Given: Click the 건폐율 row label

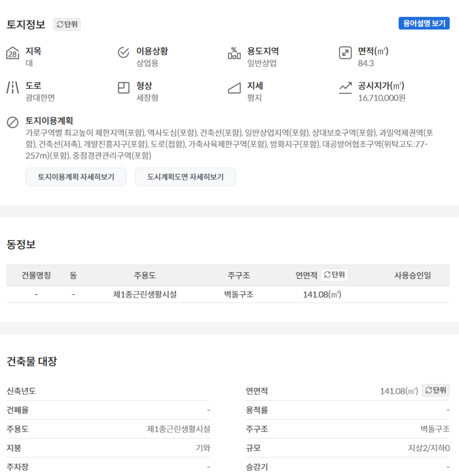Looking at the screenshot, I should point(18,410).
